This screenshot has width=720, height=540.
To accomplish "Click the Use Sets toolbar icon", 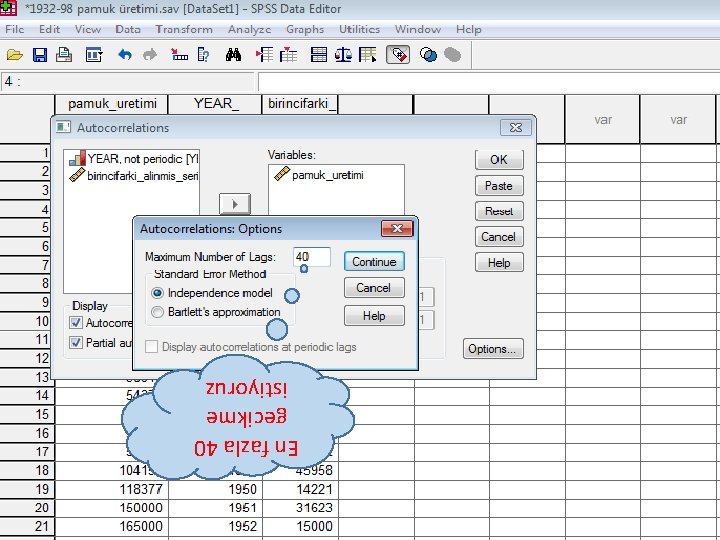I will [x=428, y=55].
